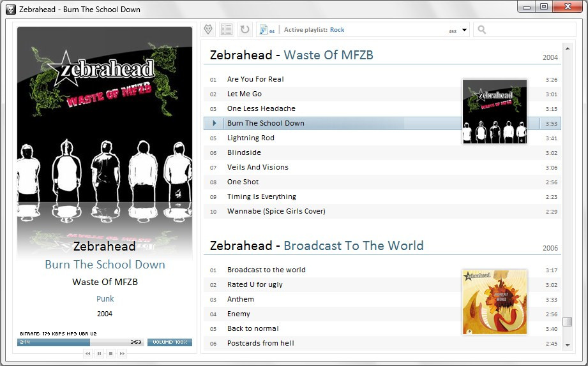Click the application icon in title bar
The width and height of the screenshot is (588, 366).
pyautogui.click(x=11, y=10)
